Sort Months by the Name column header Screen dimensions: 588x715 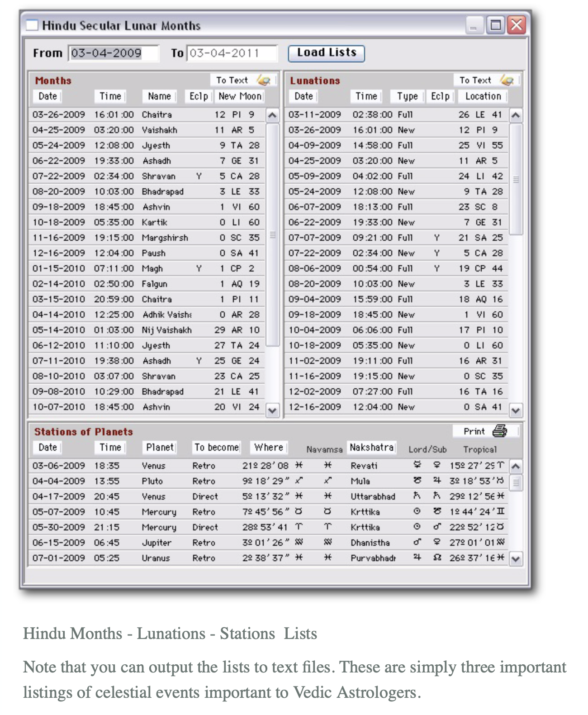click(x=159, y=96)
